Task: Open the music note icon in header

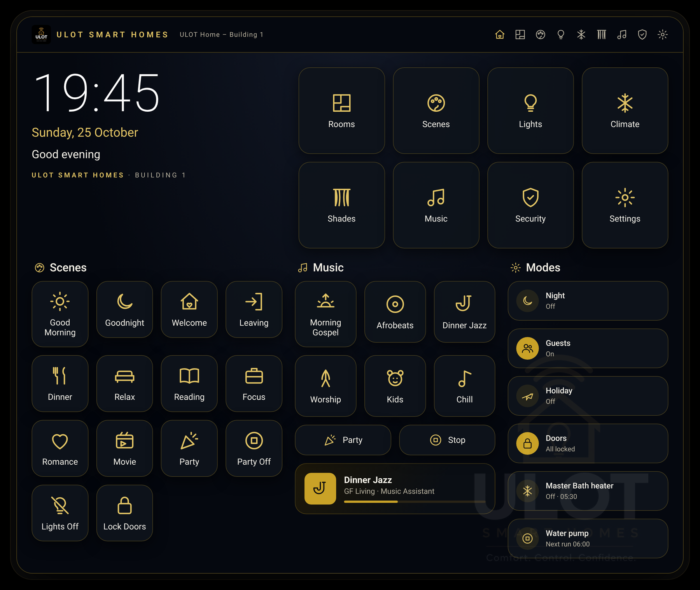Action: (622, 35)
